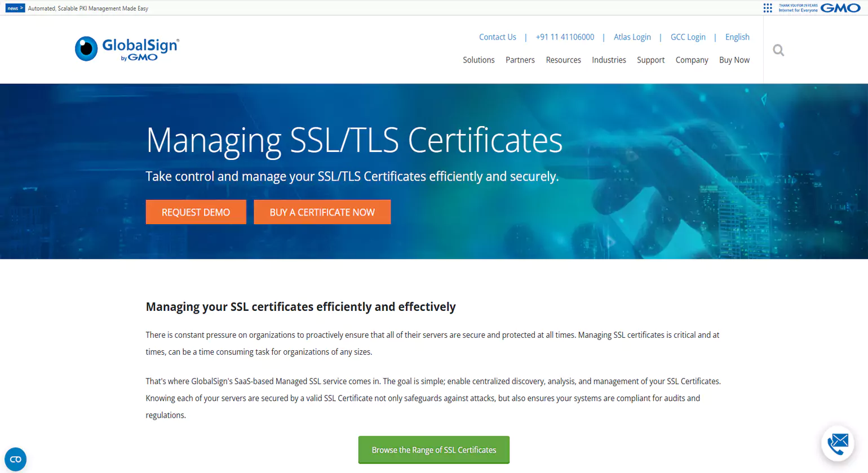The image size is (868, 473).
Task: Expand the Resources menu
Action: [563, 60]
